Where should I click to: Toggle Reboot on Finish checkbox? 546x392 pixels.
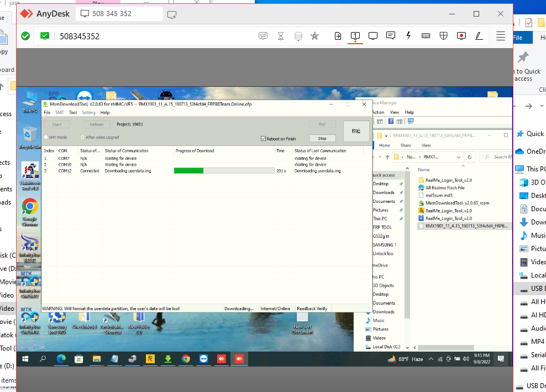tap(263, 139)
